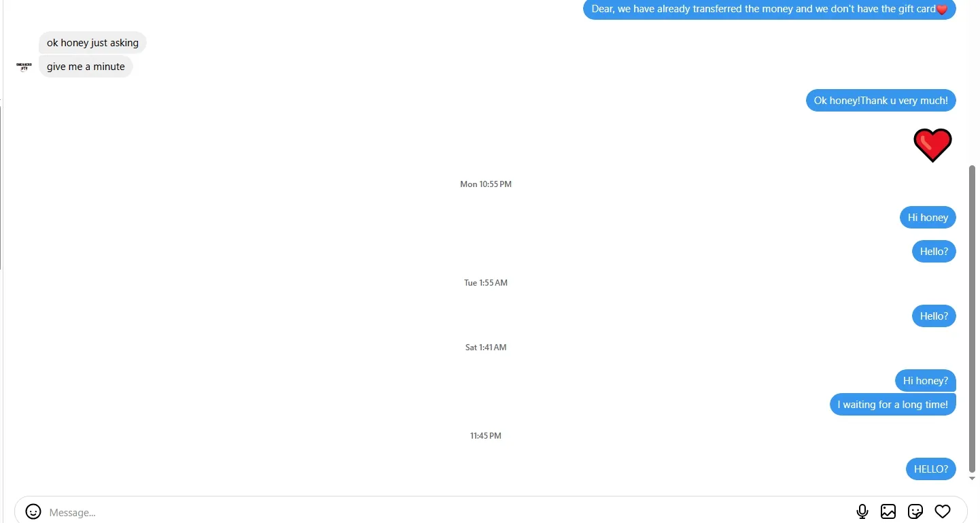Select the 'give me a minute' message

(x=86, y=67)
